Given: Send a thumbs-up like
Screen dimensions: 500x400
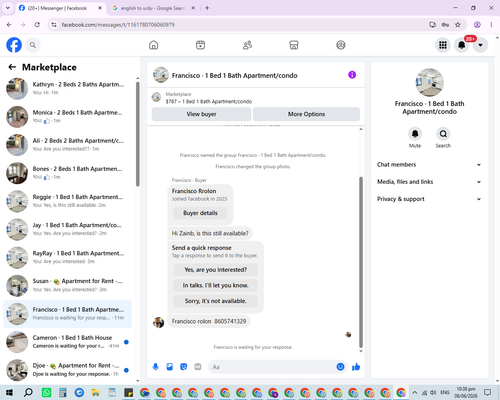Looking at the screenshot, I should [x=356, y=367].
